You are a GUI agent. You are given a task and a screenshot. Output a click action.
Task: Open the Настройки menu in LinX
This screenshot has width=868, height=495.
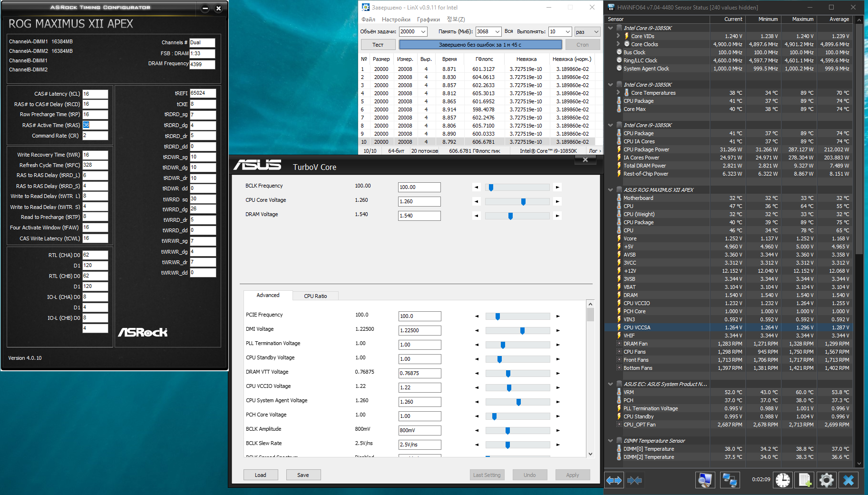(396, 20)
